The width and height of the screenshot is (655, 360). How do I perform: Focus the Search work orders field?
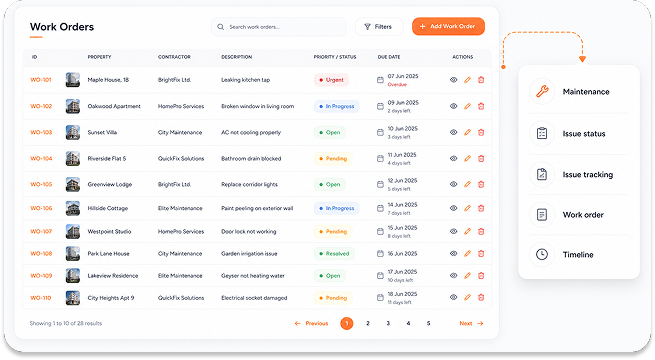tap(278, 27)
